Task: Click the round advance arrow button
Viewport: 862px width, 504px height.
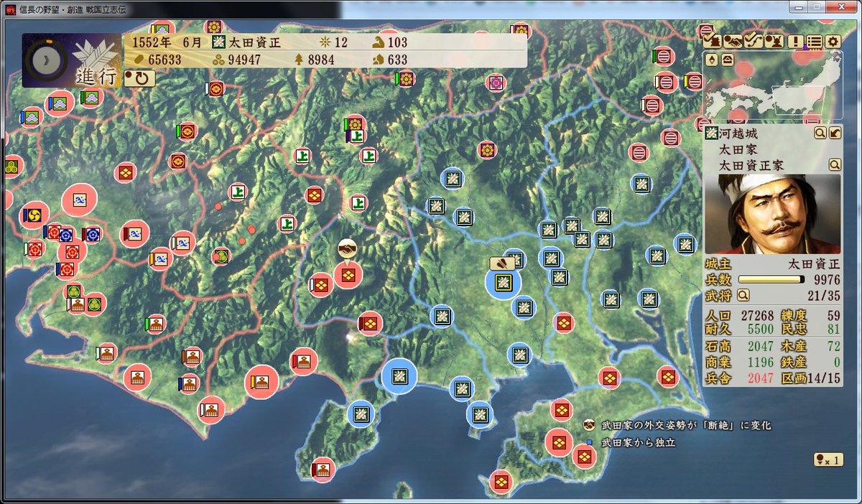Action: tap(47, 61)
